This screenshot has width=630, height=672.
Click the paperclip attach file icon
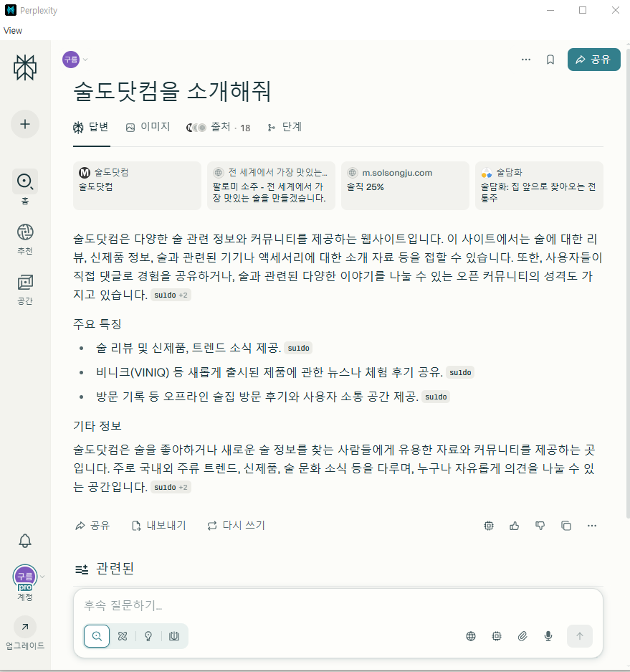[x=522, y=636]
